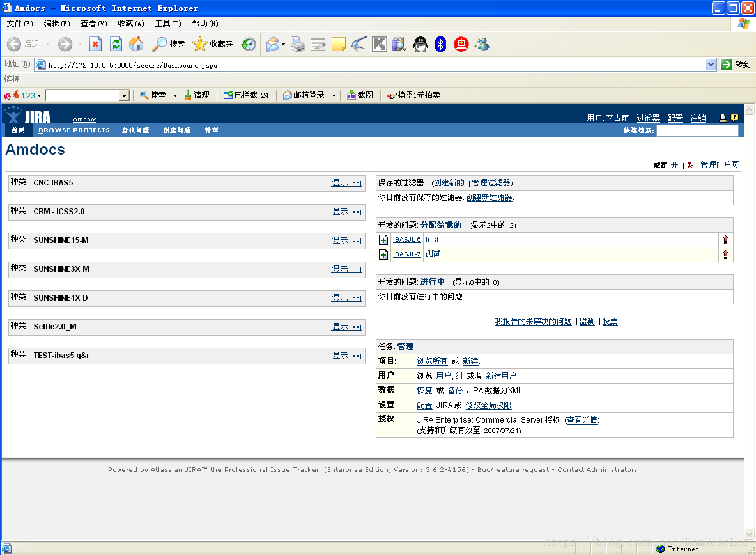The height and width of the screenshot is (555, 756).
Task: Click the browser Forward arrow button
Action: coord(65,44)
